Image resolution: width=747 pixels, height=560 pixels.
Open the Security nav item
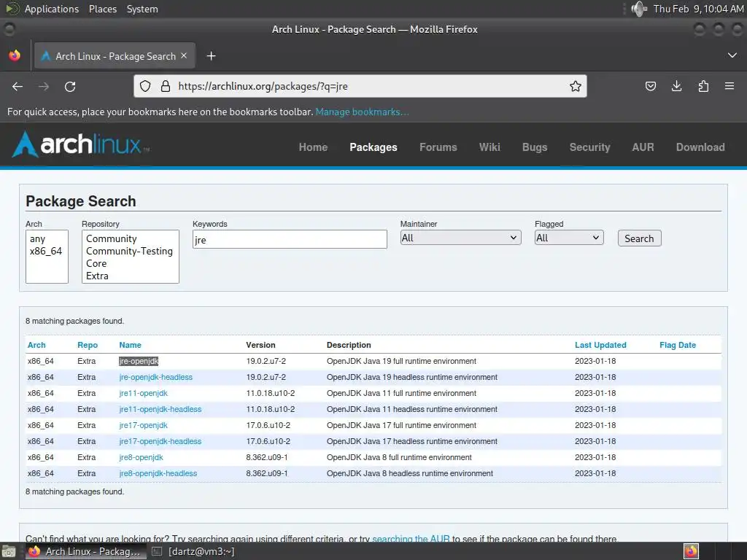(589, 147)
